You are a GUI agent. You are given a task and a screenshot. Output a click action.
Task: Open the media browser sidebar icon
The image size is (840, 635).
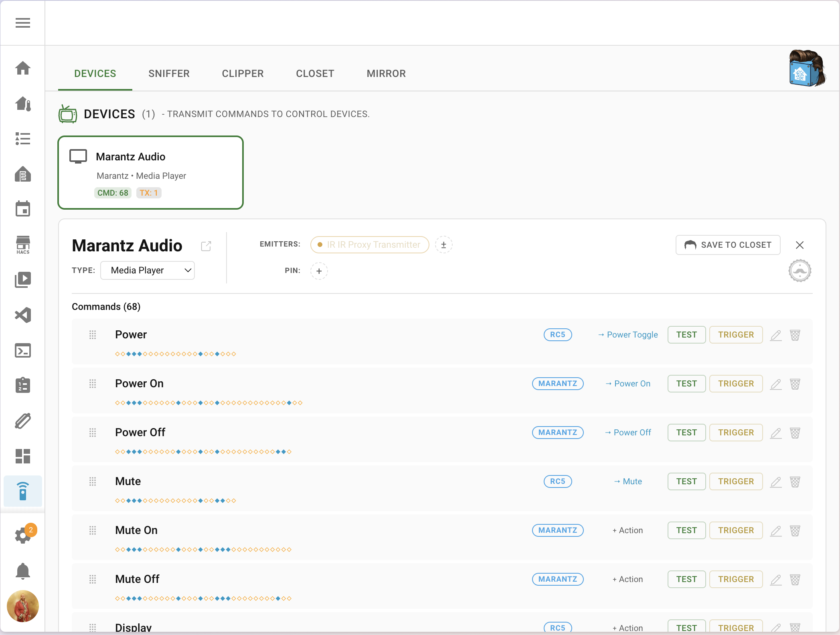pyautogui.click(x=23, y=279)
